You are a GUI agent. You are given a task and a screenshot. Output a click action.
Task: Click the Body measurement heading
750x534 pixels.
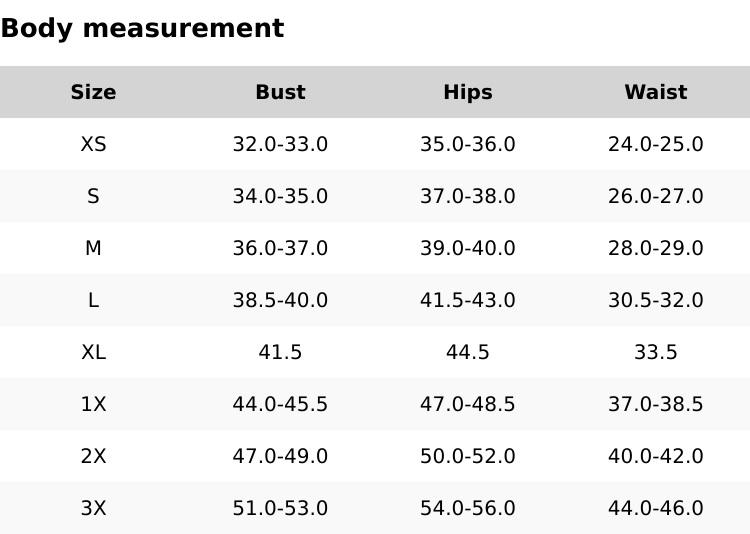(142, 29)
